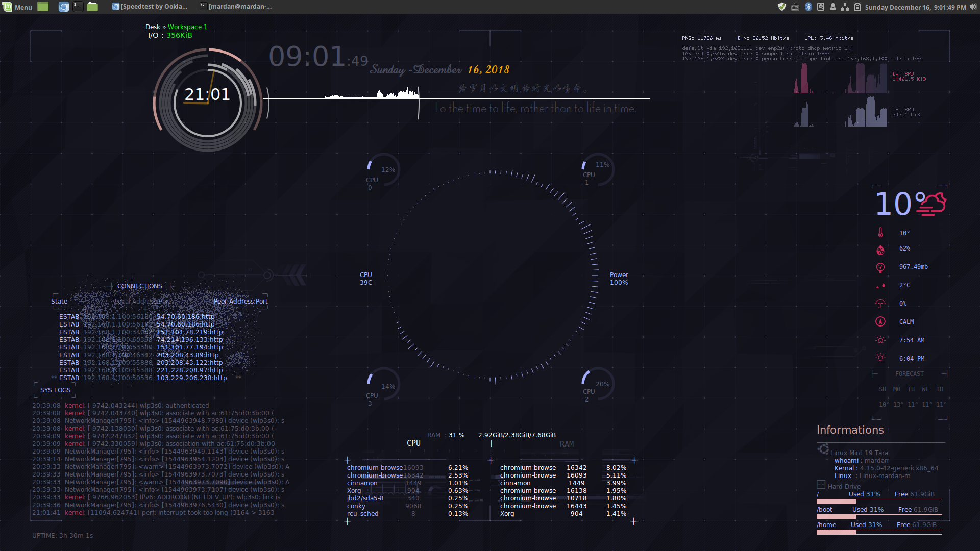Open the on-screen keyboard tray icon
The height and width of the screenshot is (551, 980).
pyautogui.click(x=795, y=7)
